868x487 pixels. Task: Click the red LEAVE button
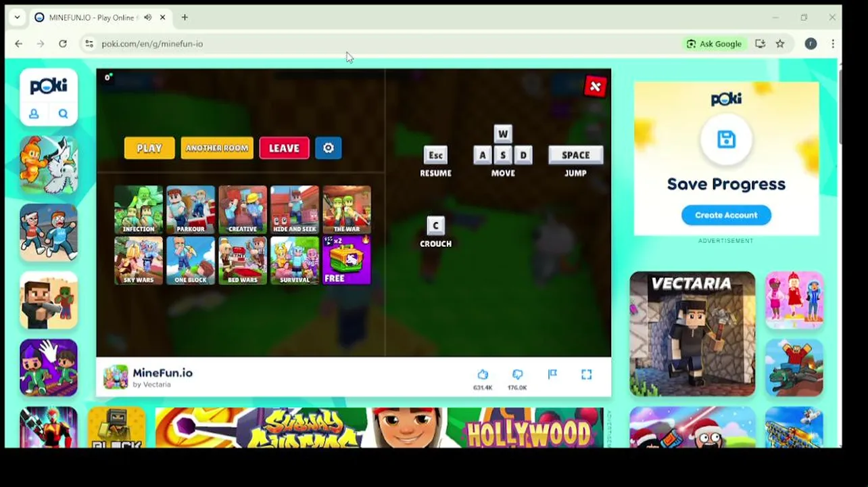(x=284, y=148)
